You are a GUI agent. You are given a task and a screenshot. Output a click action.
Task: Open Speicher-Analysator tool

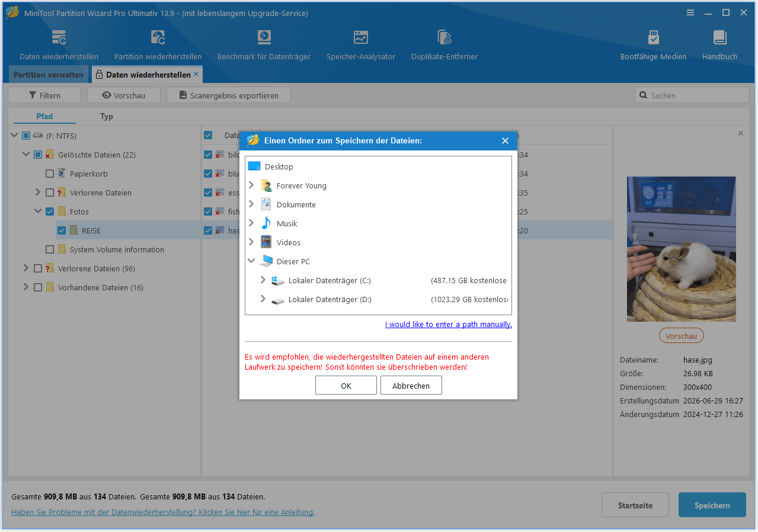tap(360, 45)
